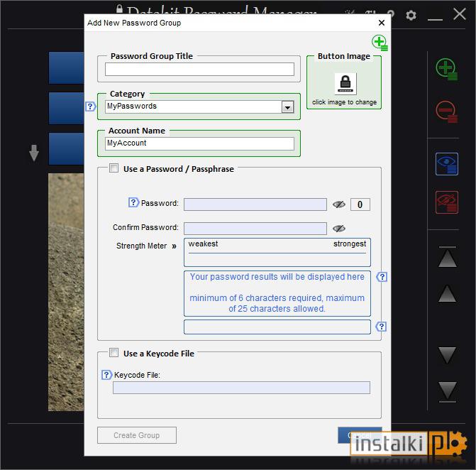Toggle visibility eye icon beside Password field
Image resolution: width=476 pixels, height=470 pixels.
pos(339,204)
